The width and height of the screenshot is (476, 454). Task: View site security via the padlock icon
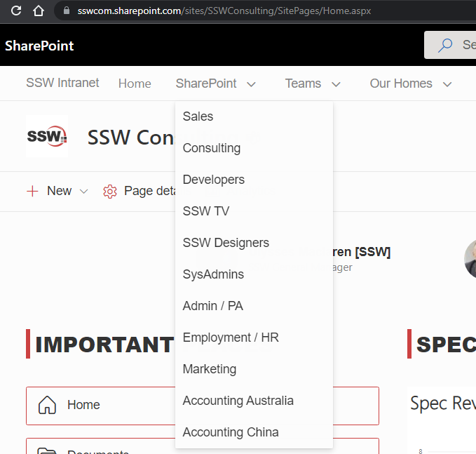click(x=67, y=11)
